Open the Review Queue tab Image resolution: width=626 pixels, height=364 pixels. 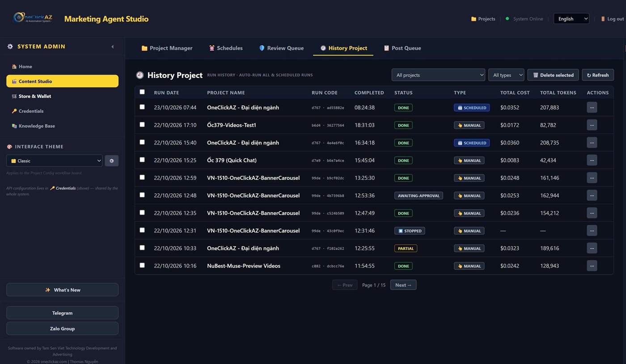tap(281, 48)
